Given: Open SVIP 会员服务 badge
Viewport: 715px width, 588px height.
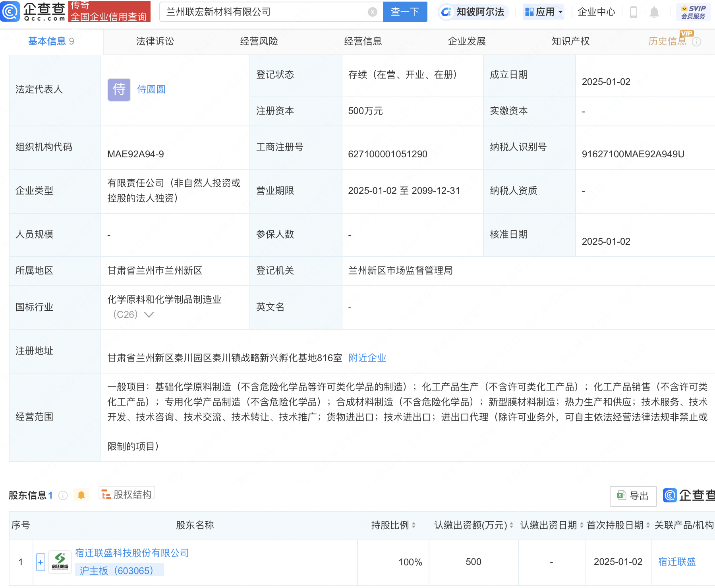Looking at the screenshot, I should pyautogui.click(x=693, y=12).
